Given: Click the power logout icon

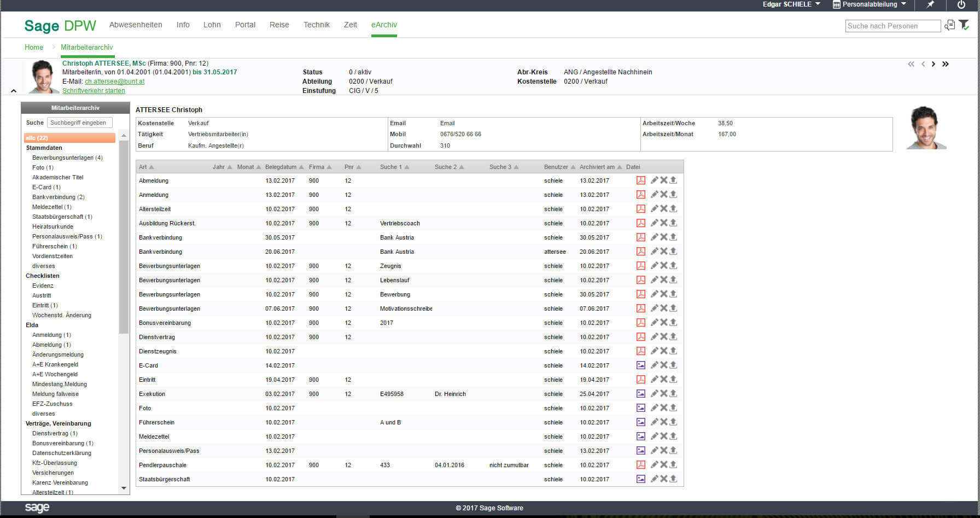Looking at the screenshot, I should click(961, 4).
